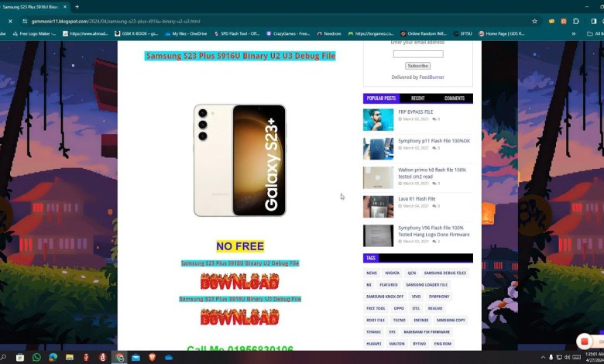The height and width of the screenshot is (364, 604).
Task: Click the red stop recording button
Action: [584, 342]
